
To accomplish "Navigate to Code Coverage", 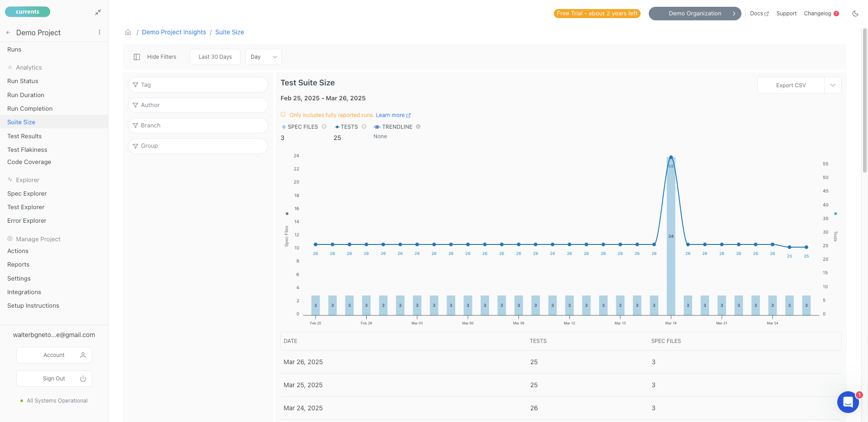I will pos(29,162).
